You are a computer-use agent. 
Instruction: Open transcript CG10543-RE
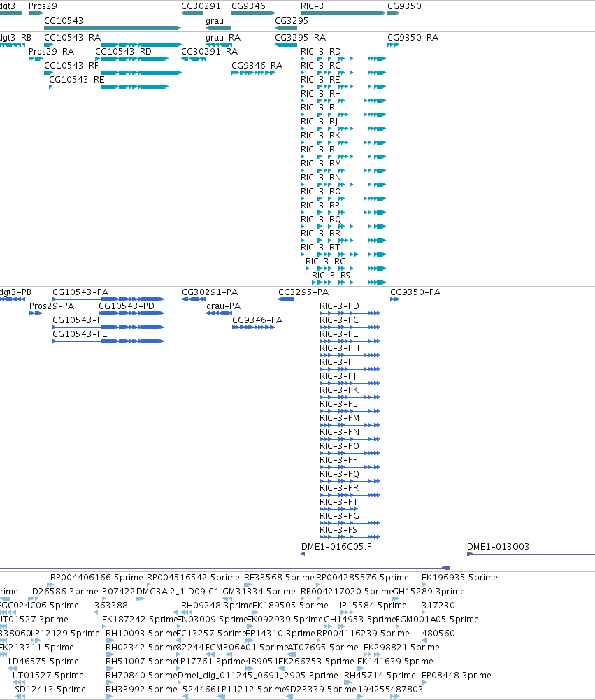pos(77,80)
